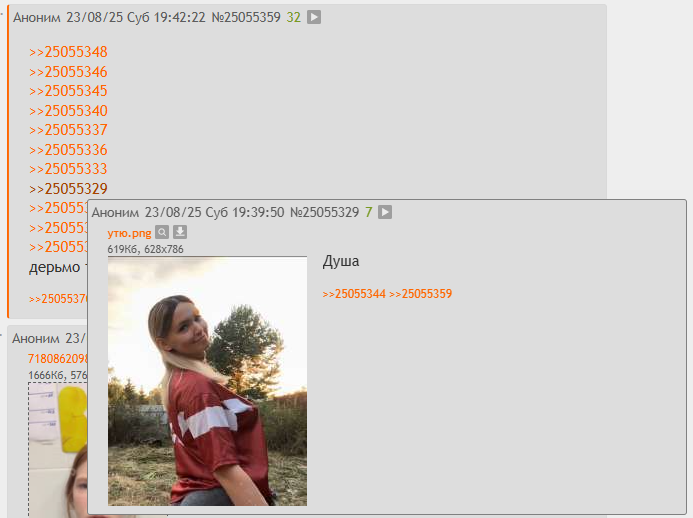Click post number №25055359 in header
Viewport: 693px width, 518px height.
point(246,17)
